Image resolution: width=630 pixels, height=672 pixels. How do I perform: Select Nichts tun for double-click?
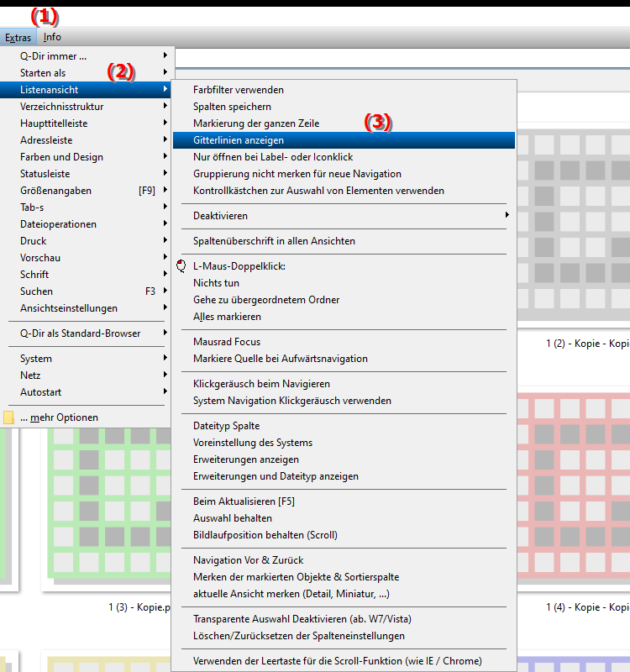pyautogui.click(x=344, y=283)
